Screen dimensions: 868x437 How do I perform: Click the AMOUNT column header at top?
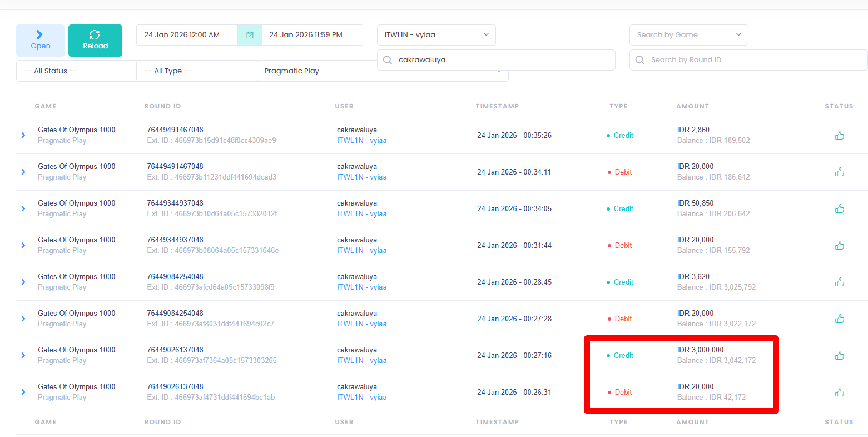[692, 106]
